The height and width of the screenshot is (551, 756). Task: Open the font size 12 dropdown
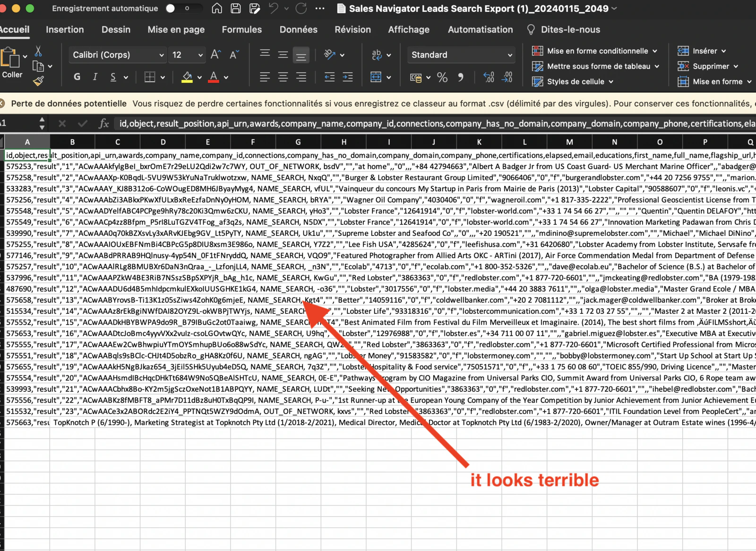click(187, 55)
